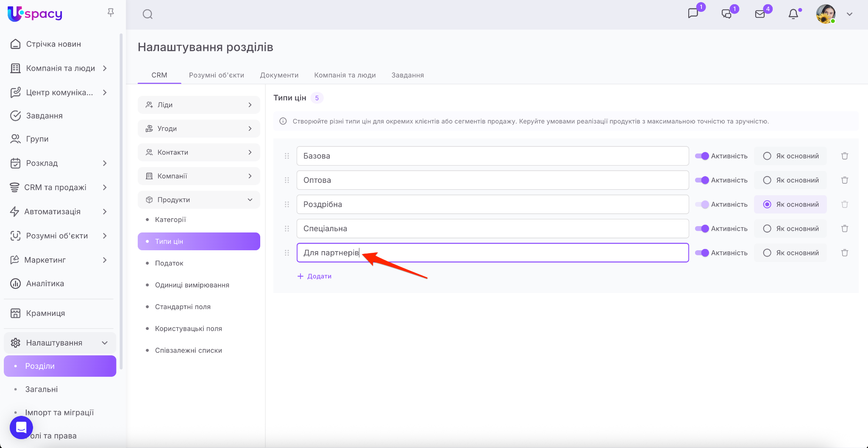868x448 pixels.
Task: Switch to the Документи tab
Action: pos(279,75)
